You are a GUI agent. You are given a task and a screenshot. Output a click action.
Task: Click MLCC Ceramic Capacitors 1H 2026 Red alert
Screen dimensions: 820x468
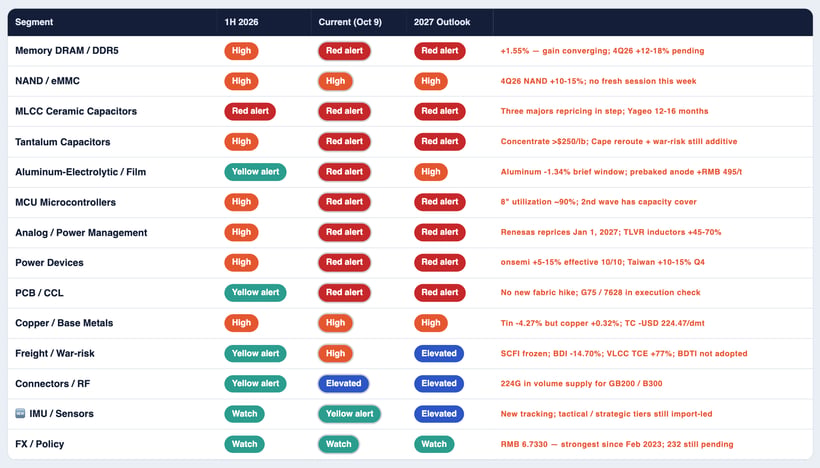(x=250, y=111)
